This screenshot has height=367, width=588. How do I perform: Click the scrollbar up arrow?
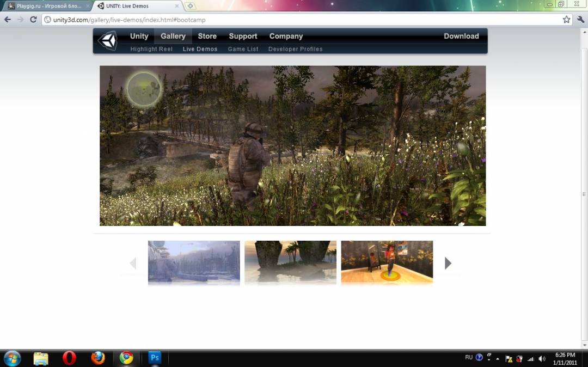[584, 32]
